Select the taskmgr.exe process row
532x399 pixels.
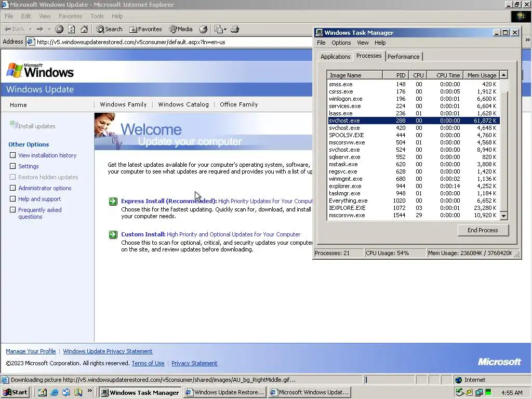[x=413, y=193]
